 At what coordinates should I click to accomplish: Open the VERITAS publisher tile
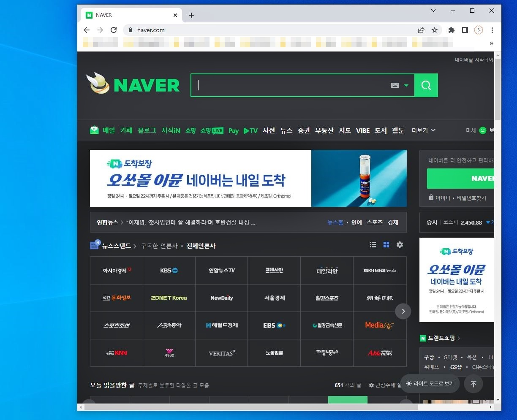(222, 353)
